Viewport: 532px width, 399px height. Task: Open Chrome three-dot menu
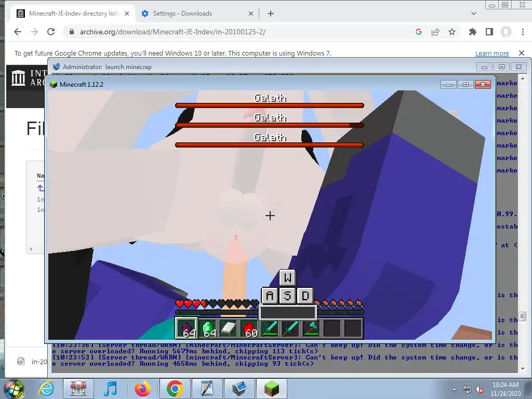pos(523,32)
